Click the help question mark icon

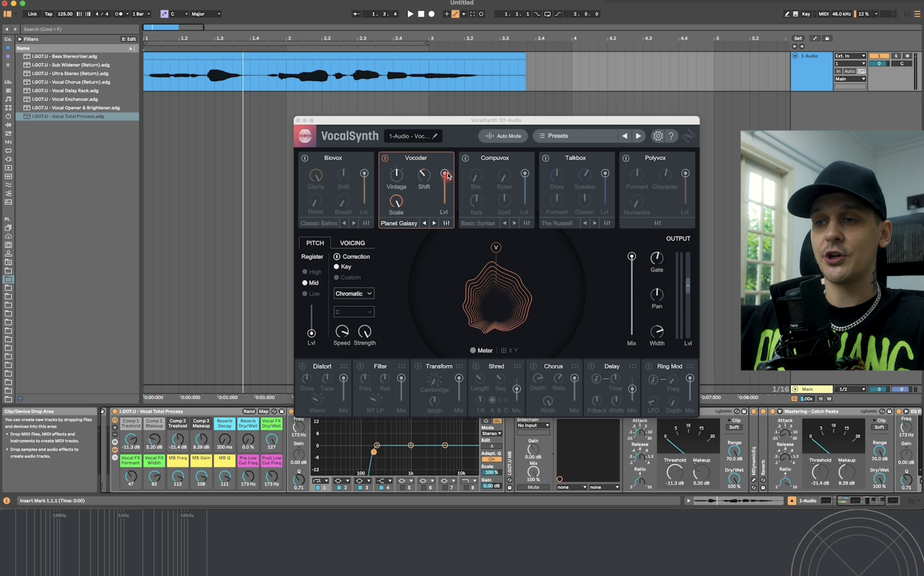click(x=671, y=135)
